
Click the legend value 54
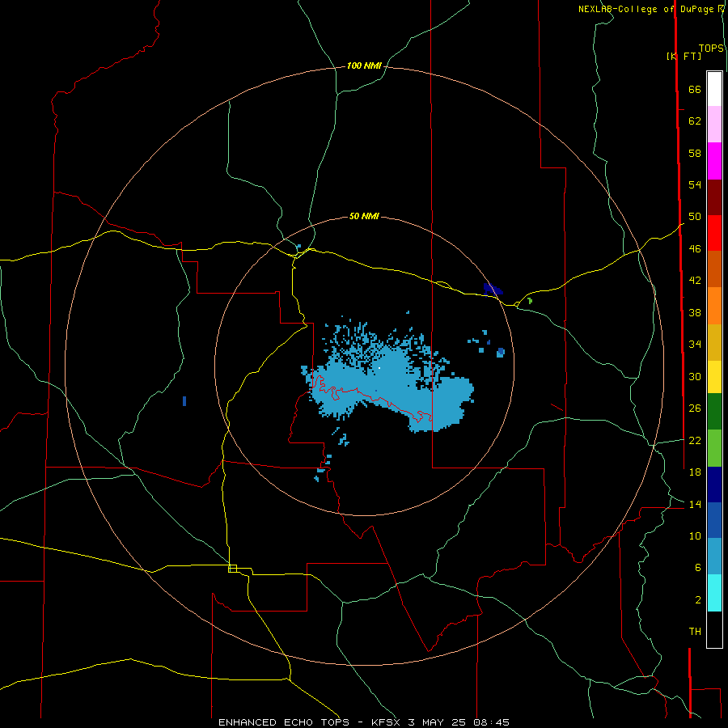[x=695, y=184]
